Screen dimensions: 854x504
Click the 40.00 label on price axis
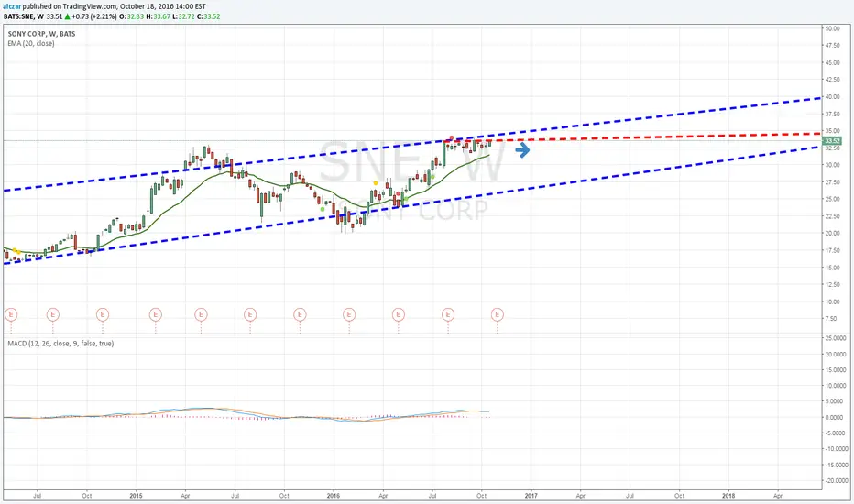pyautogui.click(x=832, y=97)
